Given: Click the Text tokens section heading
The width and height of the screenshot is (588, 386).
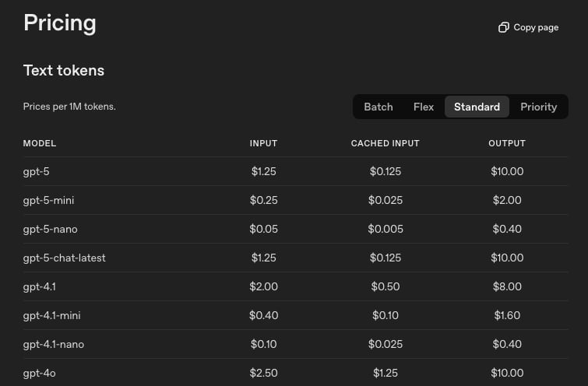Looking at the screenshot, I should tap(64, 71).
